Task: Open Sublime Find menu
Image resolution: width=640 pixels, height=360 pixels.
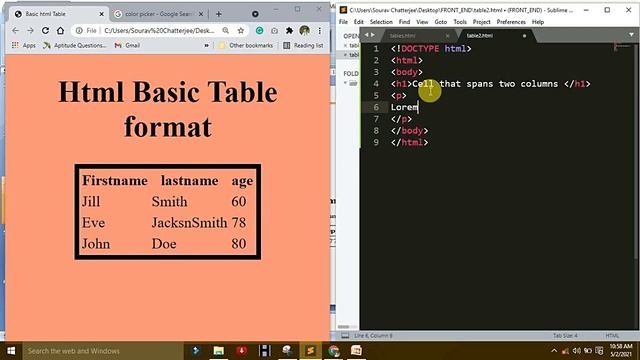Action: pyautogui.click(x=404, y=22)
